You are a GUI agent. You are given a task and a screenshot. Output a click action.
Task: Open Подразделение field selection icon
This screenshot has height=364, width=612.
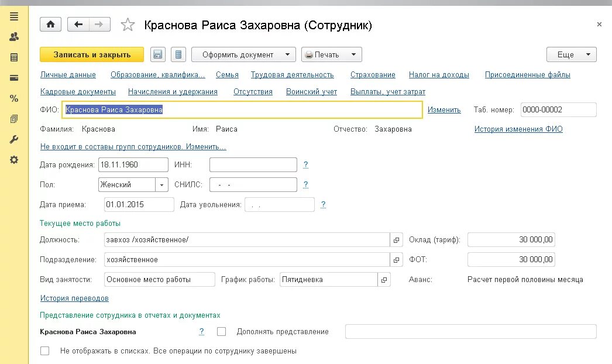tap(396, 260)
